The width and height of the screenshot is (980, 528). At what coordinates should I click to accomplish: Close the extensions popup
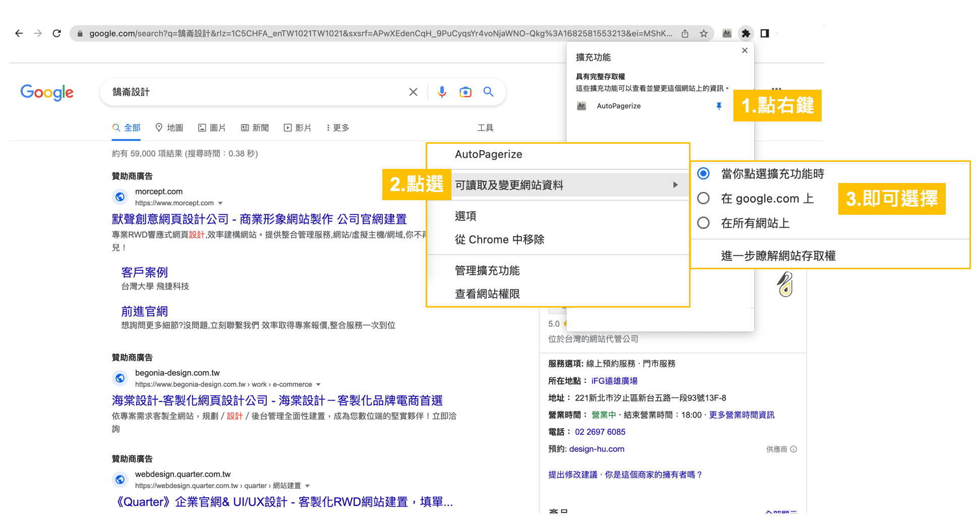click(745, 50)
